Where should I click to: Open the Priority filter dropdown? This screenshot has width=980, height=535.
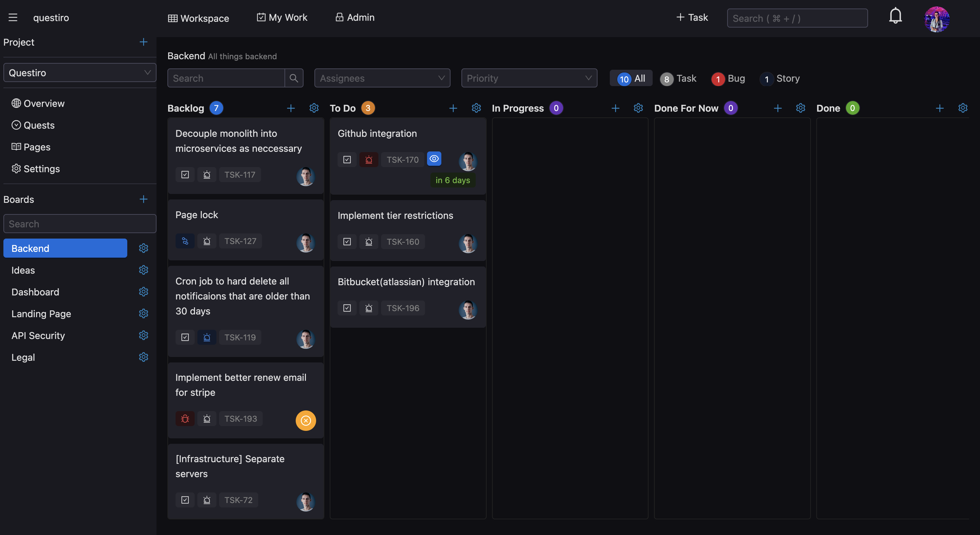529,78
